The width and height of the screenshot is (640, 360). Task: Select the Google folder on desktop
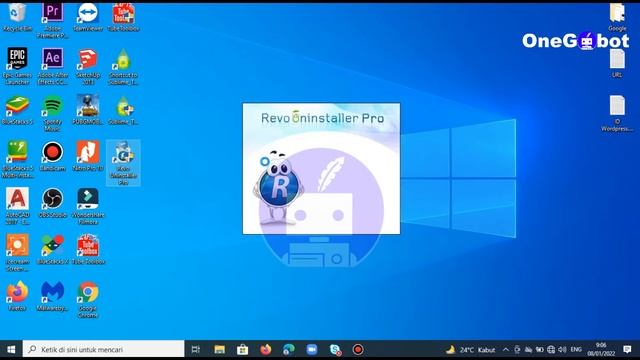(617, 17)
